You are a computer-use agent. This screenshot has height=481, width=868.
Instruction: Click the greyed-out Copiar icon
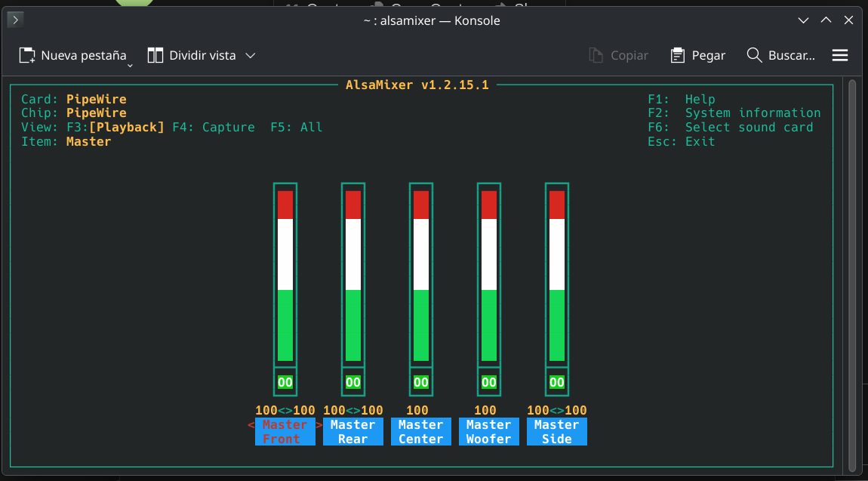click(x=596, y=55)
